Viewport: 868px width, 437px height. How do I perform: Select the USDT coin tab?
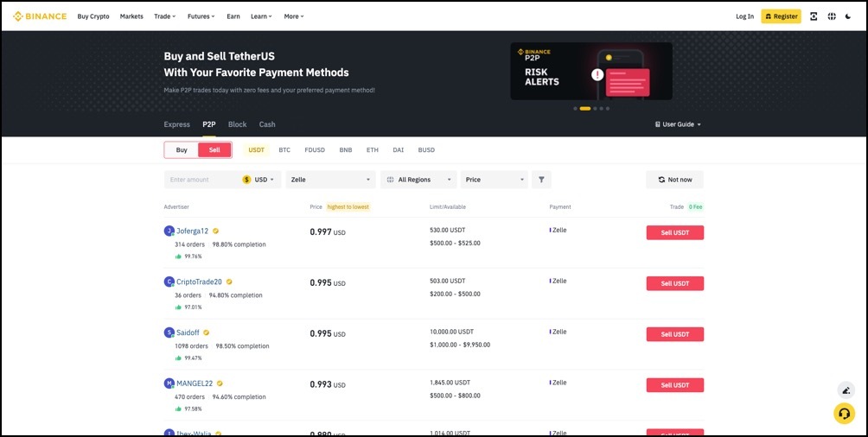click(256, 150)
